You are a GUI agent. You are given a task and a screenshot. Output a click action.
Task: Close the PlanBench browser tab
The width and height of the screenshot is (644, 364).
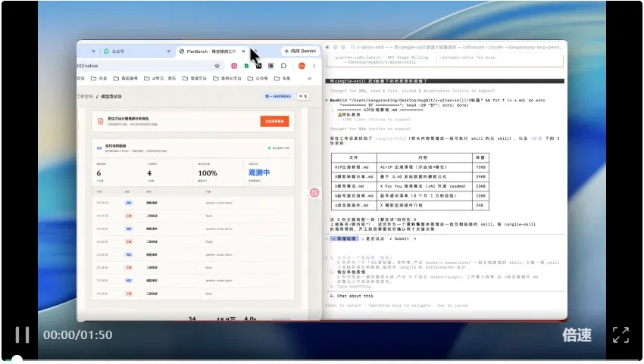[x=243, y=51]
